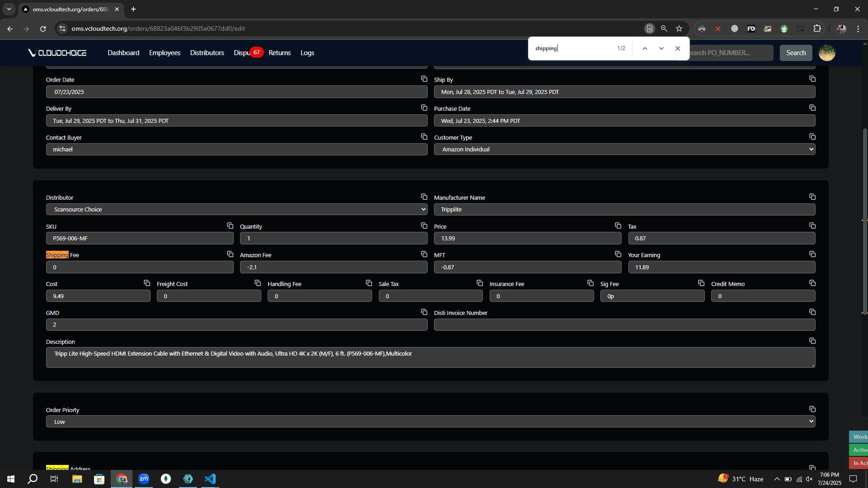The width and height of the screenshot is (868, 488).
Task: Click into the Contact Buyer field
Action: pos(236,150)
